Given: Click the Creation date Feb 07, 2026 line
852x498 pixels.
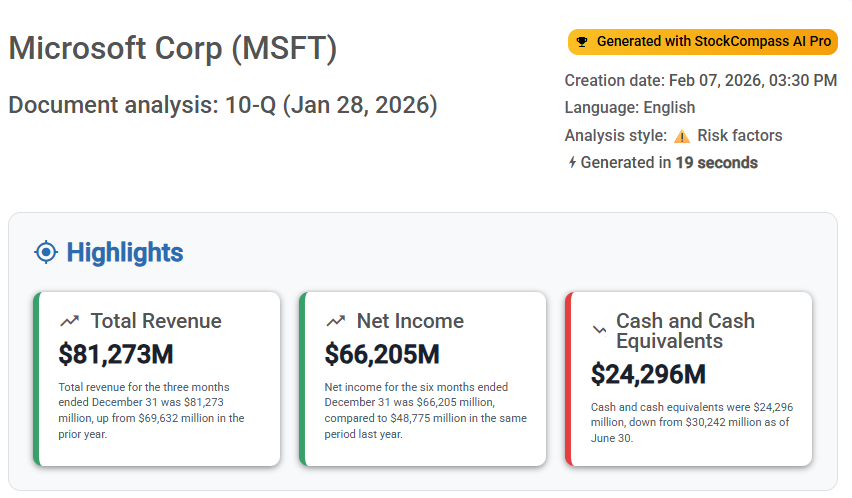Looking at the screenshot, I should (x=700, y=81).
